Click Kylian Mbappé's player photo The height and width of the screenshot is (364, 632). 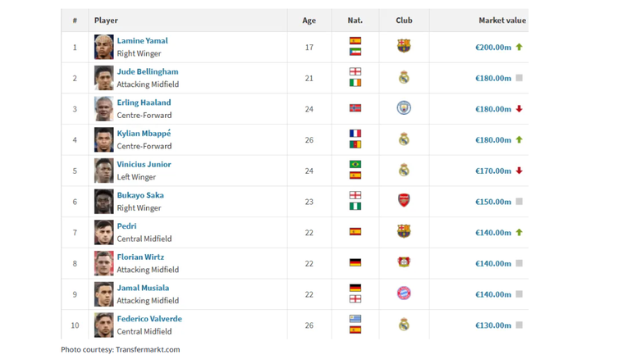pos(103,139)
